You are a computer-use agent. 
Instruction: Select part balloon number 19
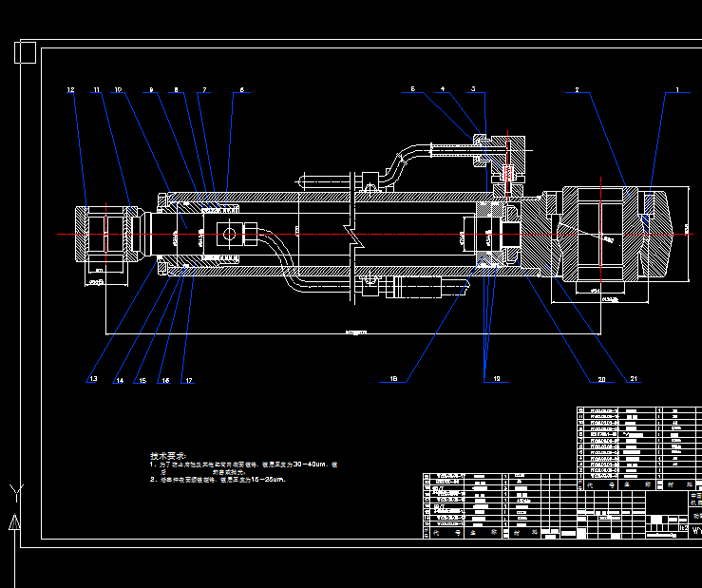click(x=497, y=379)
